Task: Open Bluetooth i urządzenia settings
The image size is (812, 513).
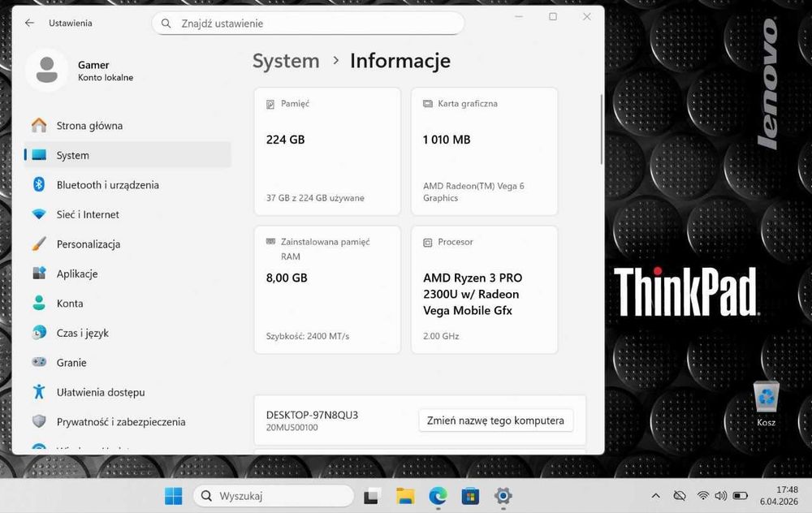Action: (x=127, y=185)
